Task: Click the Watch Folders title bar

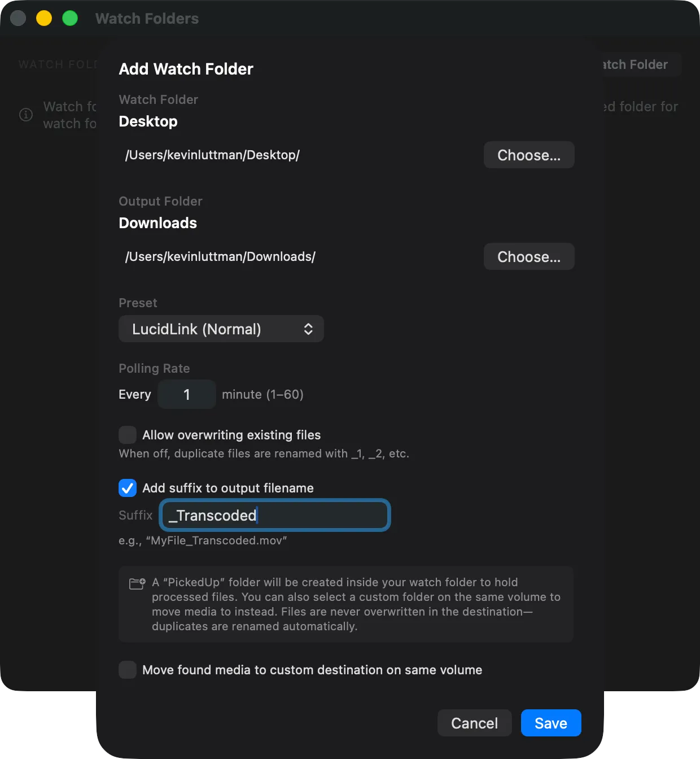Action: (x=147, y=18)
